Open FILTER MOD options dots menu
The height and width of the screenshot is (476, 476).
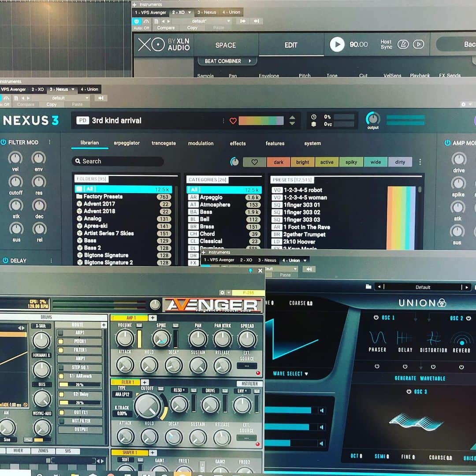tap(50, 142)
